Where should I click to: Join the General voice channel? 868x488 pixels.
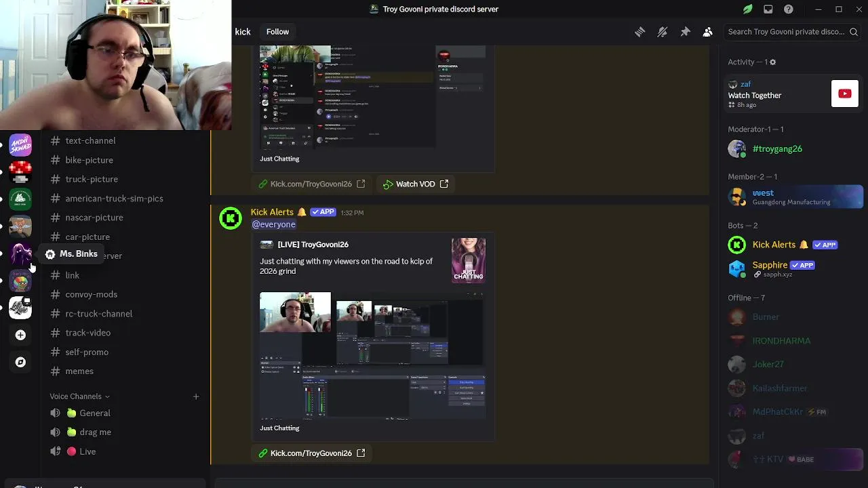124,413
